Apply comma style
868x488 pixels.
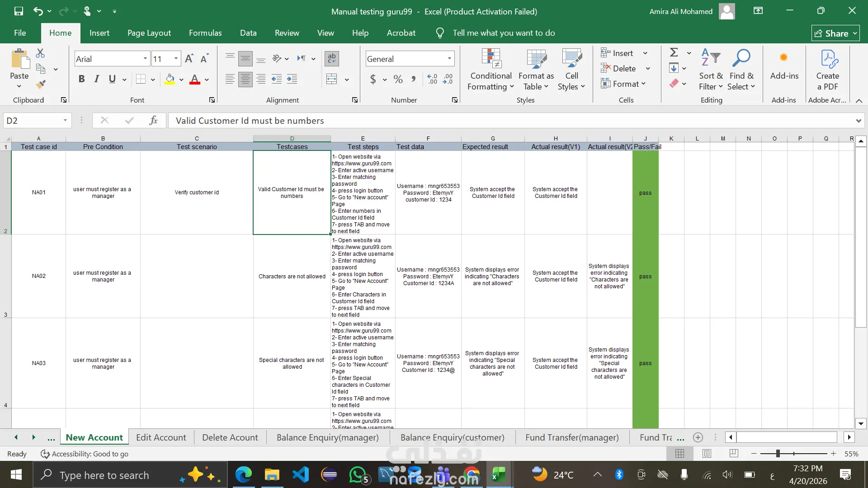(414, 80)
